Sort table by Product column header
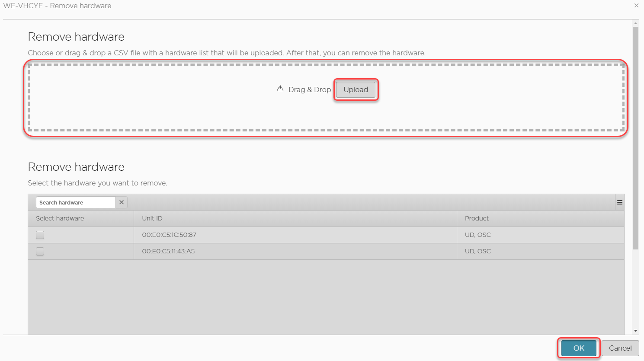This screenshot has height=361, width=644. [477, 218]
